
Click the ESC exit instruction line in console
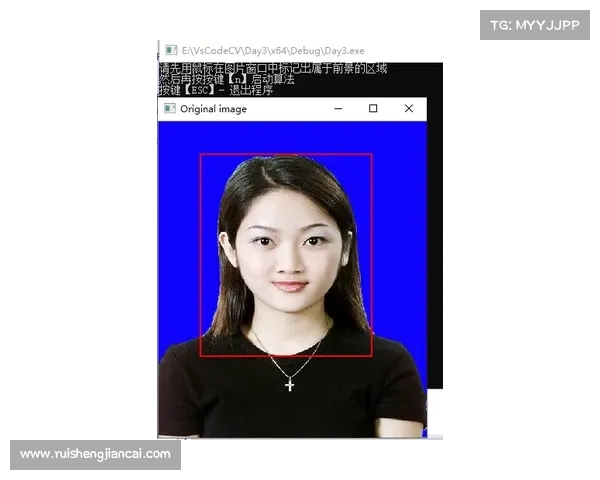216,90
